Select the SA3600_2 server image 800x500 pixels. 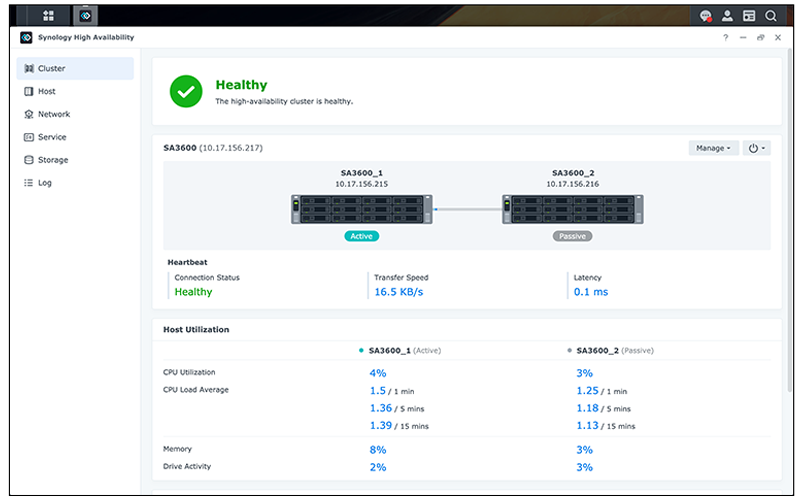pos(572,209)
